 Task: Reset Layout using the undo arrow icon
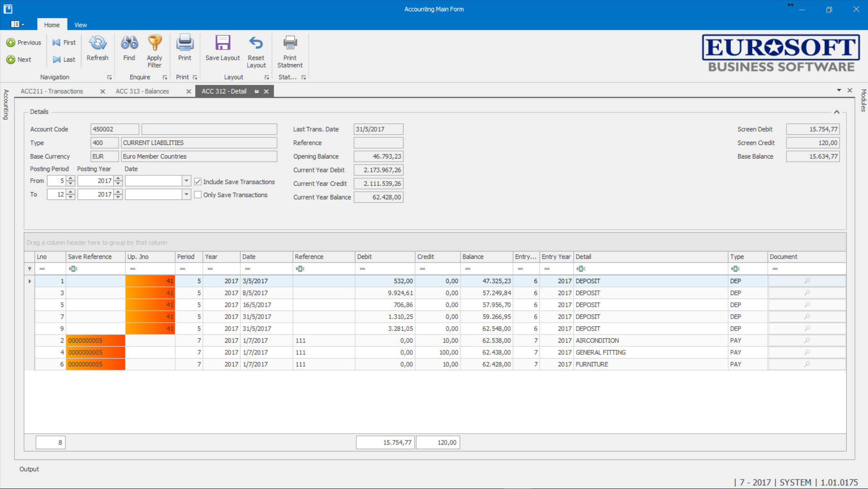[x=256, y=44]
